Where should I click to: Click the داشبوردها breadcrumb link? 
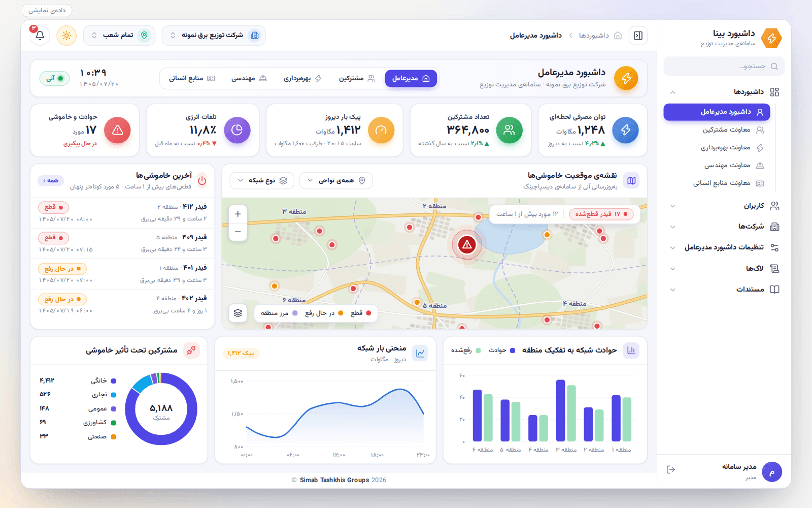[x=594, y=36]
